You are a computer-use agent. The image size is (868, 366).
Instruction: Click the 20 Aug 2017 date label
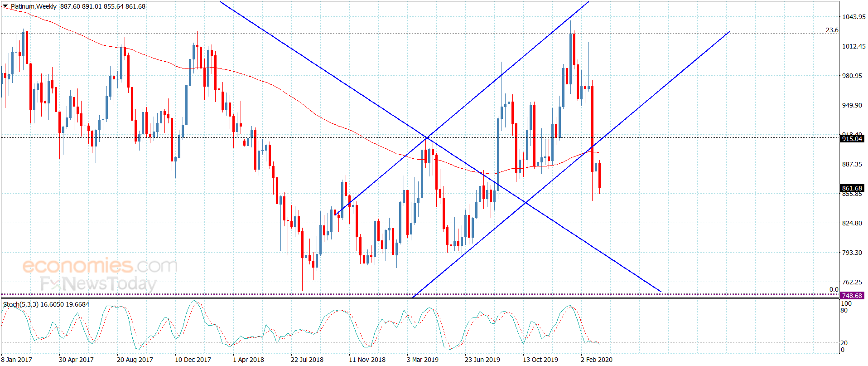pos(135,360)
